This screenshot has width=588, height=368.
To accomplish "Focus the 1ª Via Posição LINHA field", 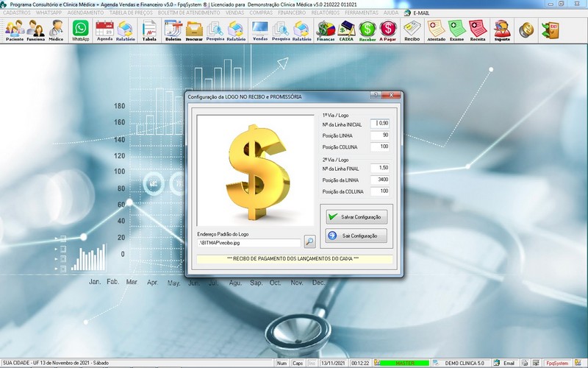I will 380,135.
